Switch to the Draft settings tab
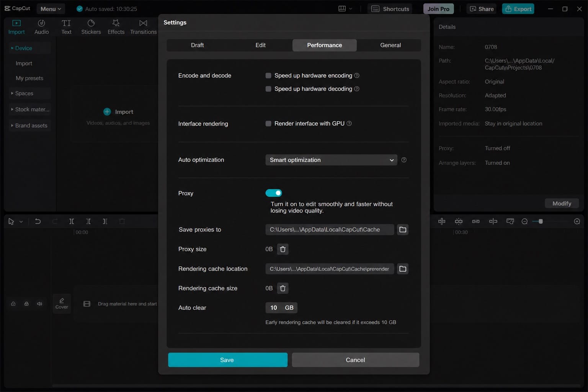 point(197,45)
